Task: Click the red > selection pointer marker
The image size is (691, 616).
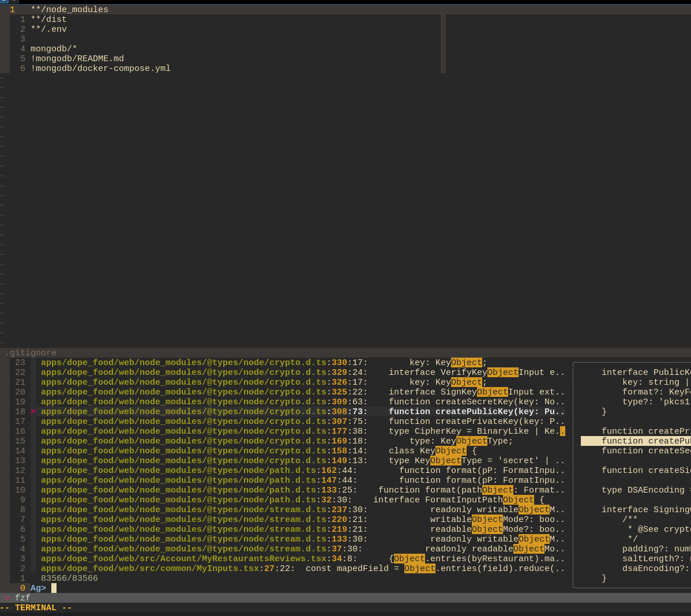Action: pos(33,412)
